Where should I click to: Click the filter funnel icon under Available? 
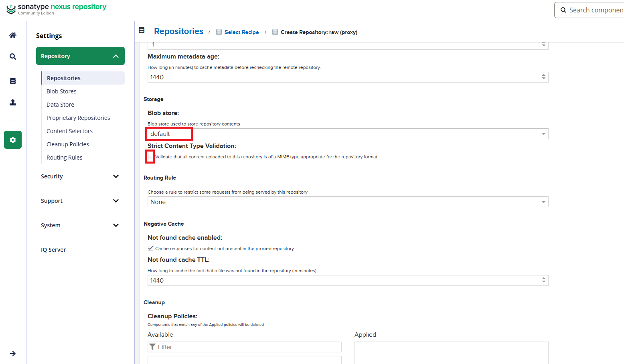click(x=152, y=347)
